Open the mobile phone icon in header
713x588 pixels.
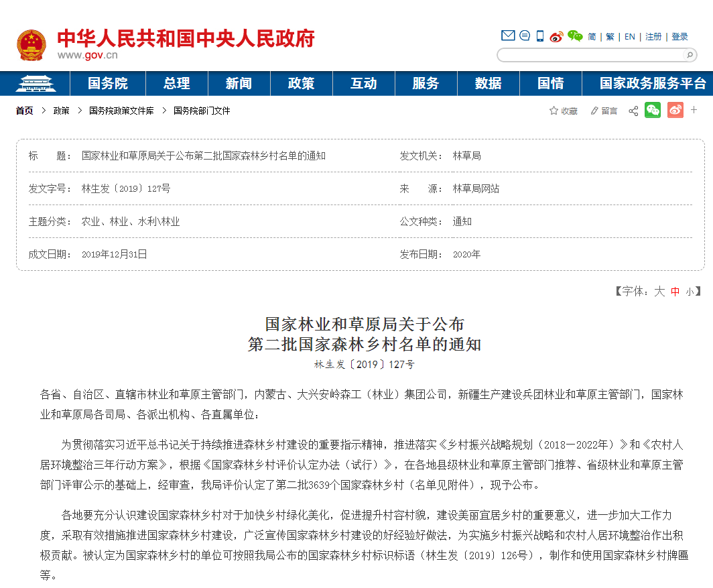(x=539, y=36)
